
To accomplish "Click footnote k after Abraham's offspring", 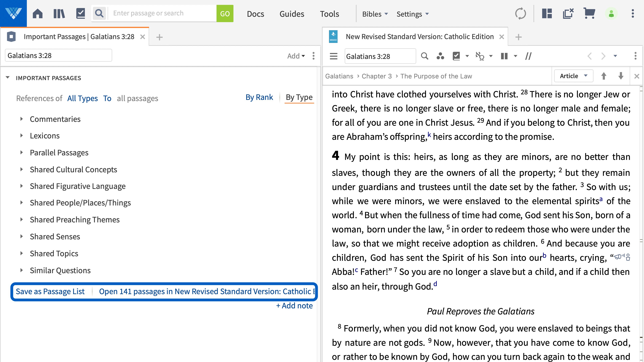I will click(429, 135).
